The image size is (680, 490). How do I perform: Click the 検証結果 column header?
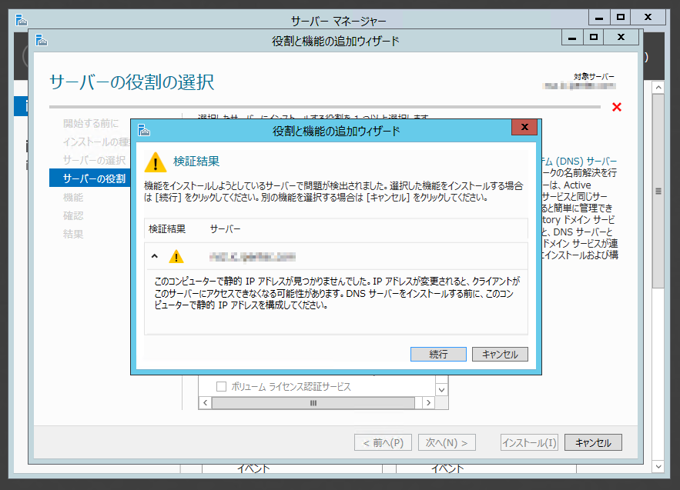(x=167, y=229)
